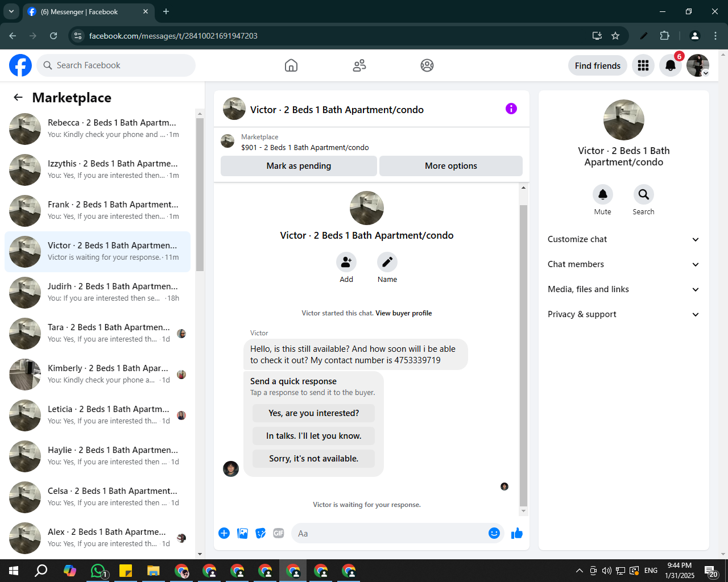
Task: Choose a GIF icon in composer
Action: click(x=279, y=533)
